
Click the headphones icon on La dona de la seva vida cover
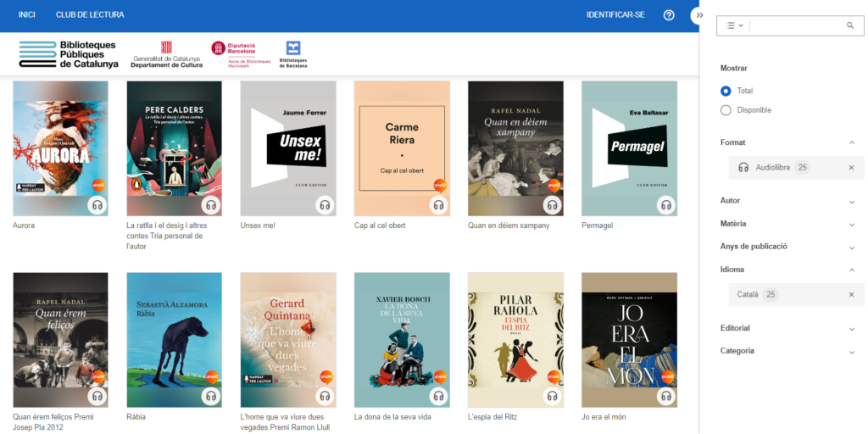(x=439, y=397)
